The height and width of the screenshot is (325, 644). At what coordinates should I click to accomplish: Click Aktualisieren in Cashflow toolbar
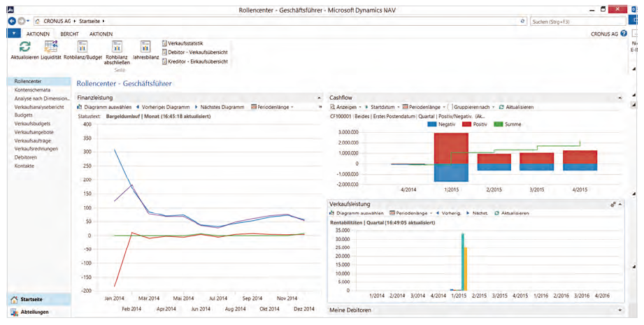(516, 107)
